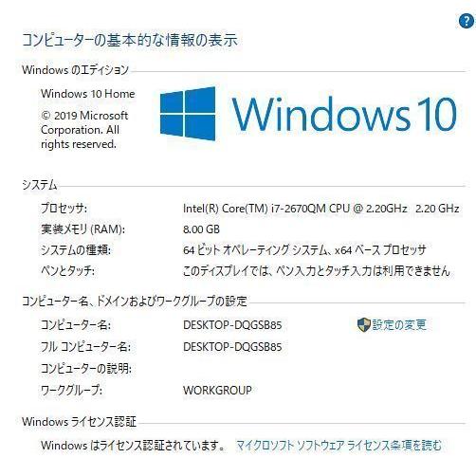Click the システム section header
476x476 pixels.
click(40, 185)
